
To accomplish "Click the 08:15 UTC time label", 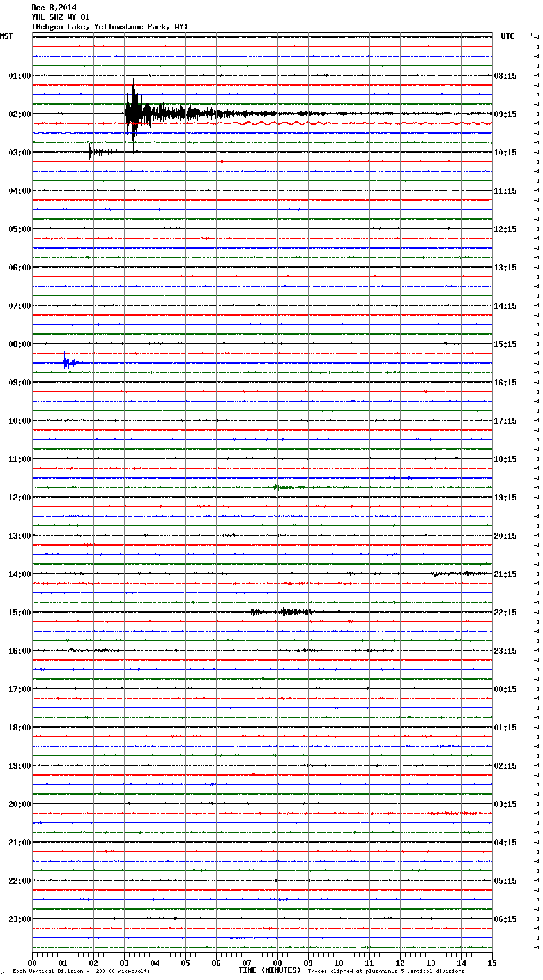I will tap(505, 76).
